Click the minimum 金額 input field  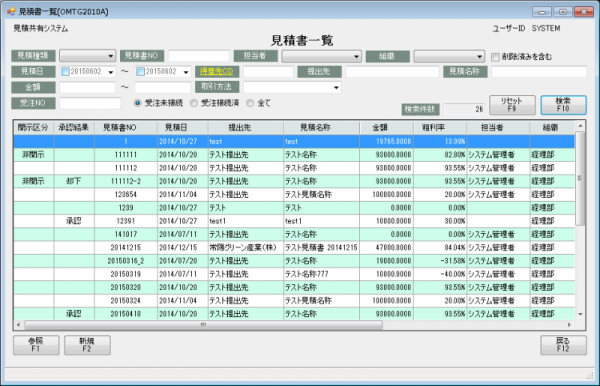point(88,87)
